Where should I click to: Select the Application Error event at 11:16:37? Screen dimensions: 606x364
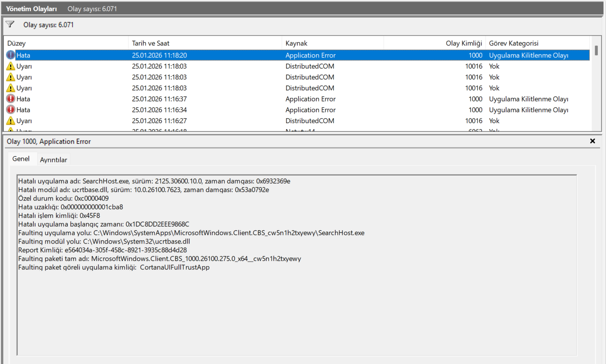click(297, 99)
